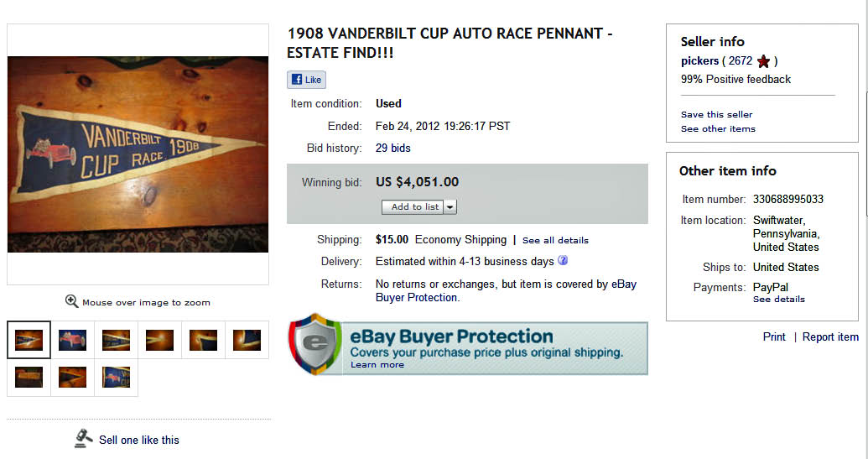Open the 29 bids history link
This screenshot has width=868, height=459.
pyautogui.click(x=393, y=149)
